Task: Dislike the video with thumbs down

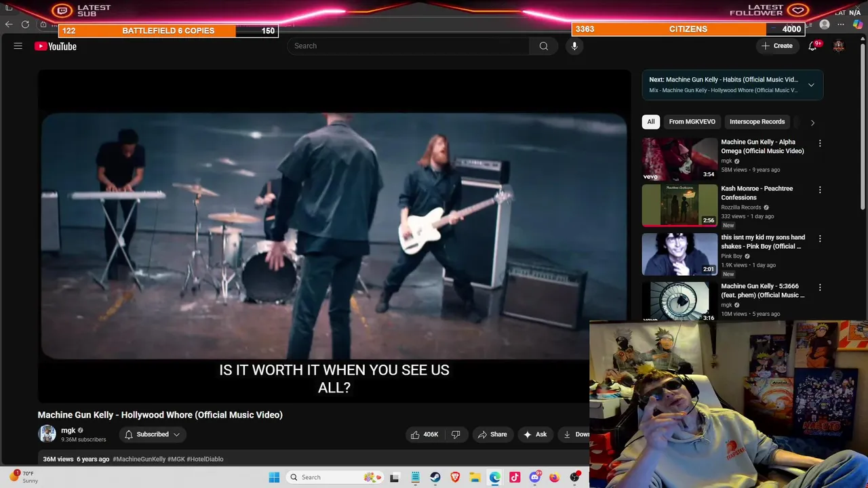Action: click(456, 434)
